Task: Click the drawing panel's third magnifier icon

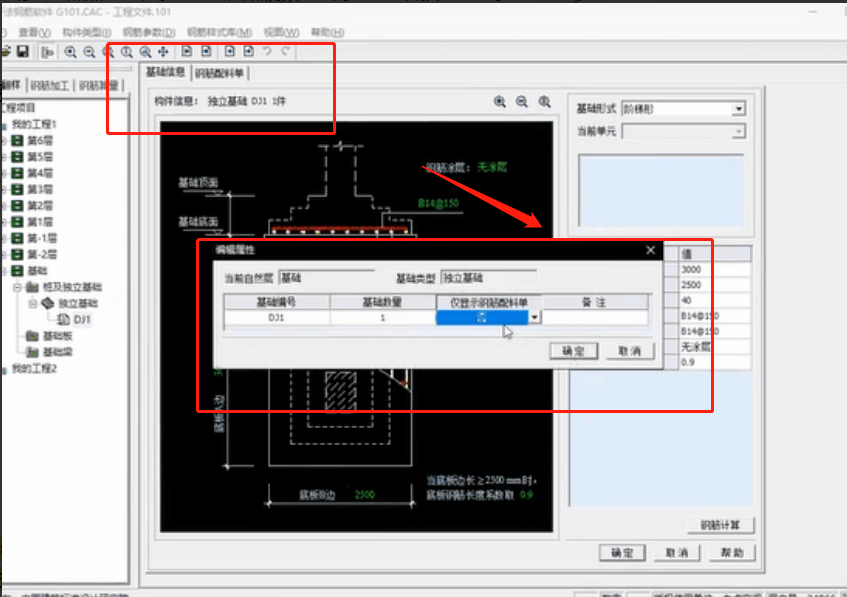Action: [x=544, y=102]
